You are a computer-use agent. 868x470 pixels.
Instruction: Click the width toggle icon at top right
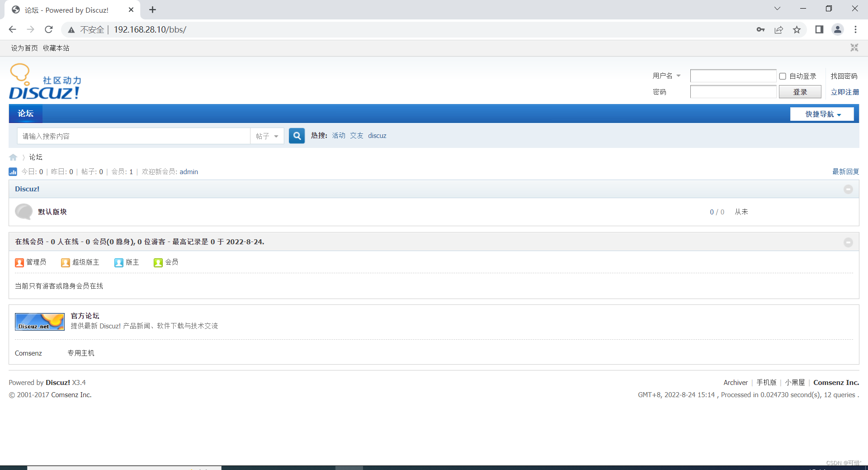coord(854,47)
